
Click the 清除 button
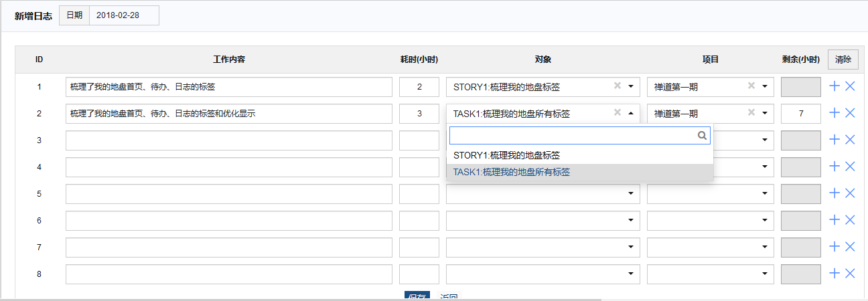(x=843, y=60)
